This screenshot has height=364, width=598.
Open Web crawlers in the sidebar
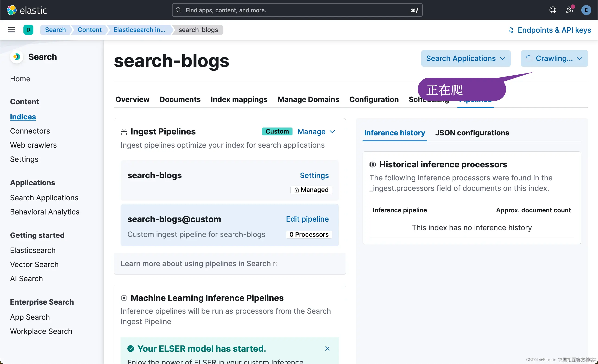[33, 145]
